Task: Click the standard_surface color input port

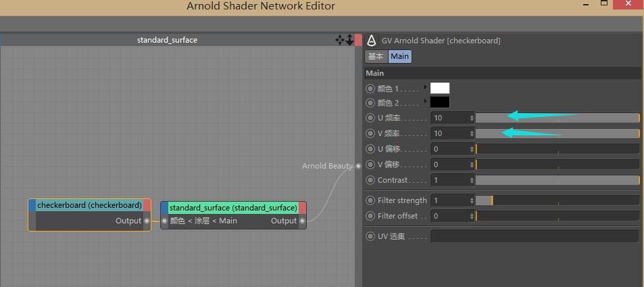Action: (x=164, y=221)
